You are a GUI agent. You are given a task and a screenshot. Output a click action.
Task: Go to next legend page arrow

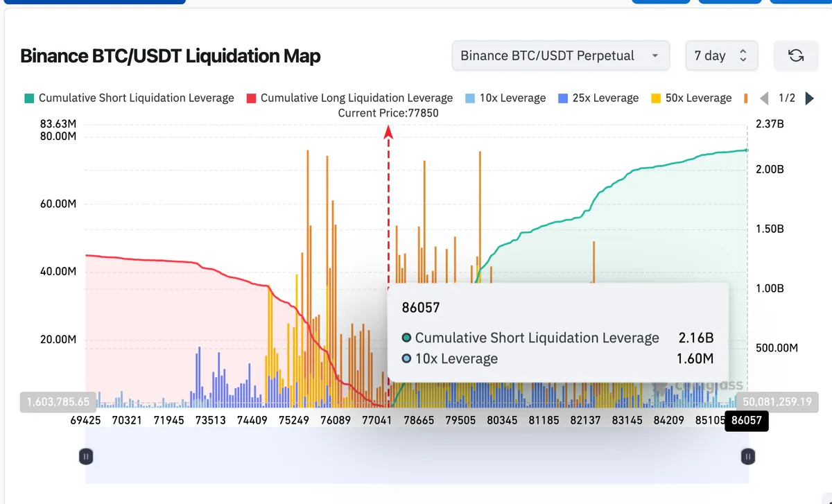point(809,98)
